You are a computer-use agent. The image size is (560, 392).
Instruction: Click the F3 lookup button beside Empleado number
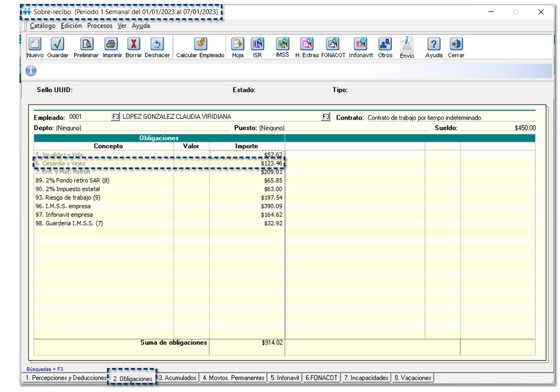click(x=116, y=117)
